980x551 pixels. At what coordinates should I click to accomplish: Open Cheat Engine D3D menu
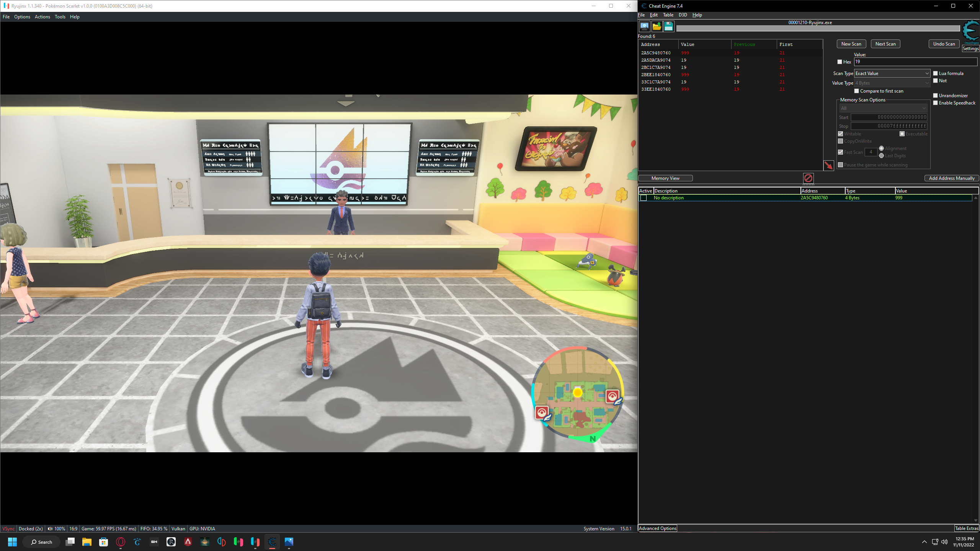[x=683, y=15]
